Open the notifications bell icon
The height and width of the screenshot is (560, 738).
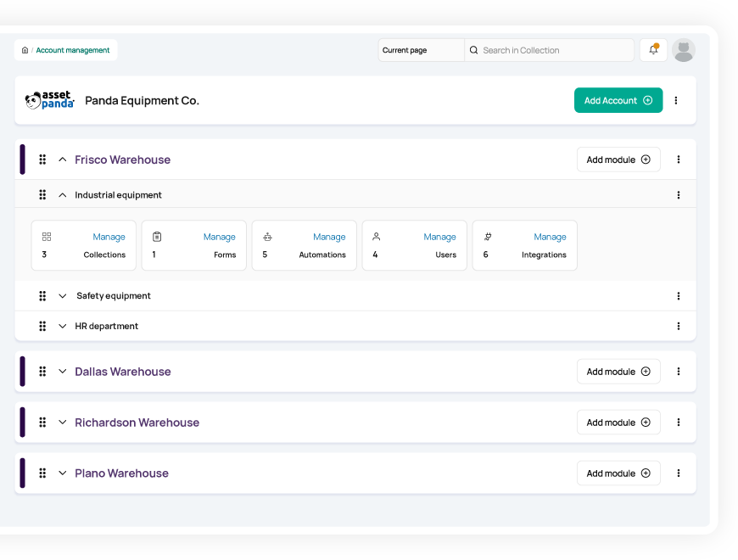point(653,50)
